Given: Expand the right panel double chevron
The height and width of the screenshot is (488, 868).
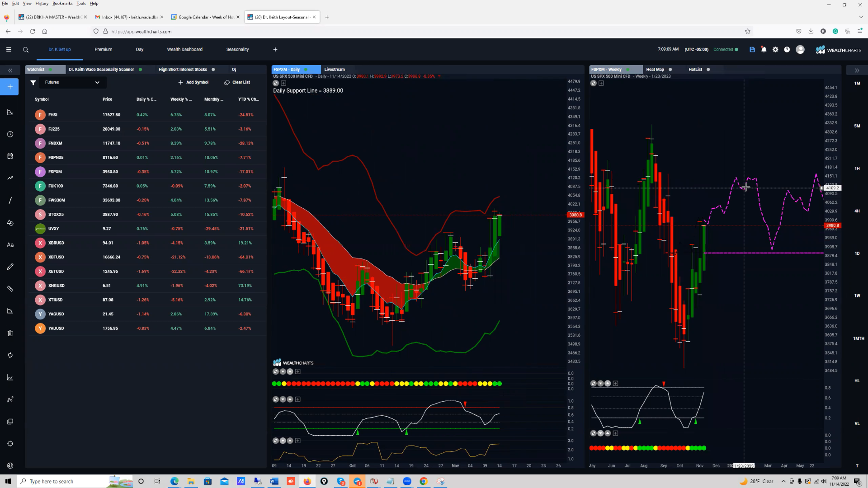Looking at the screenshot, I should pyautogui.click(x=857, y=70).
